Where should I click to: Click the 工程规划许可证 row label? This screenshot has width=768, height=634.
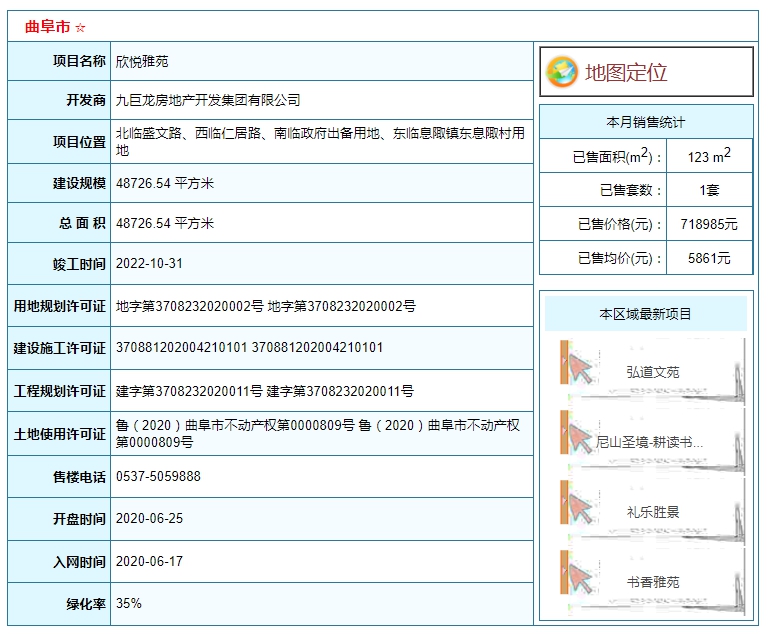click(x=59, y=391)
